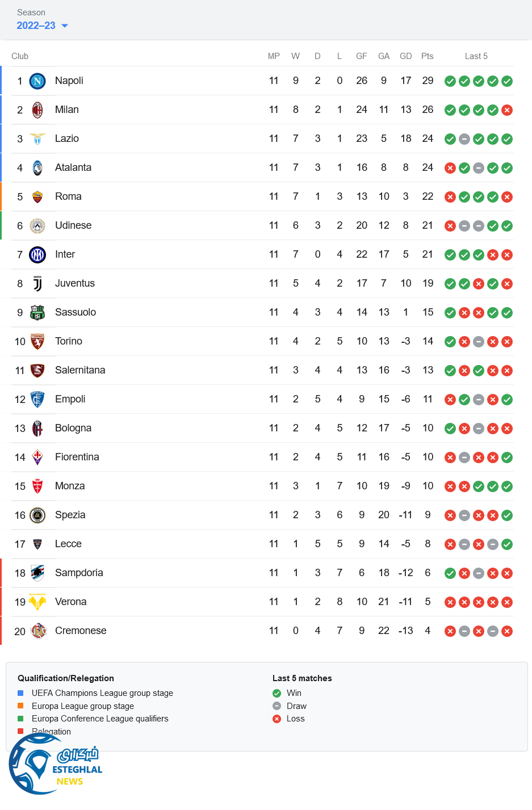Click Lazio's draw indicator in Last 5
The image size is (532, 810).
click(x=464, y=139)
